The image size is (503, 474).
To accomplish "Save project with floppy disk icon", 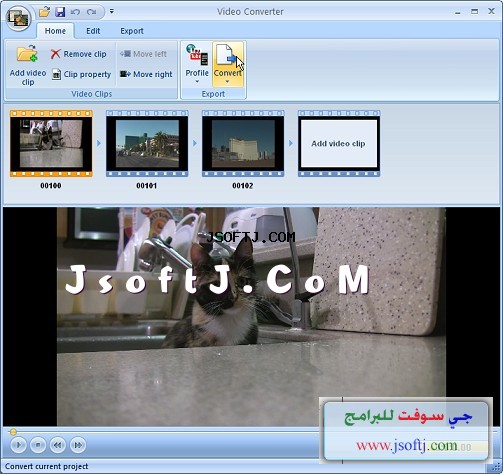I will tap(60, 12).
